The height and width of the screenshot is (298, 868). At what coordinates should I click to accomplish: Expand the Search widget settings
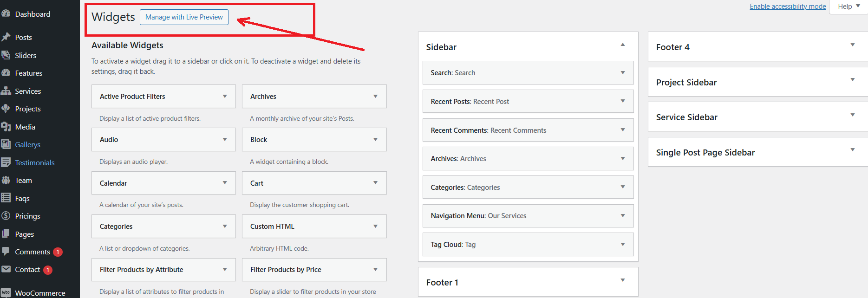[622, 72]
